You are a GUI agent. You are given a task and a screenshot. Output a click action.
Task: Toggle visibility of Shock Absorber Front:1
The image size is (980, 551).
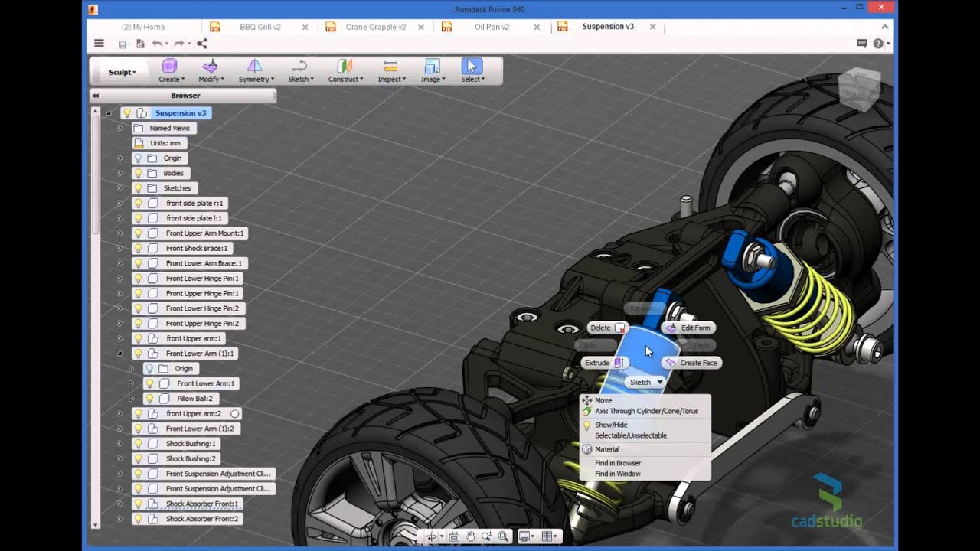click(138, 504)
